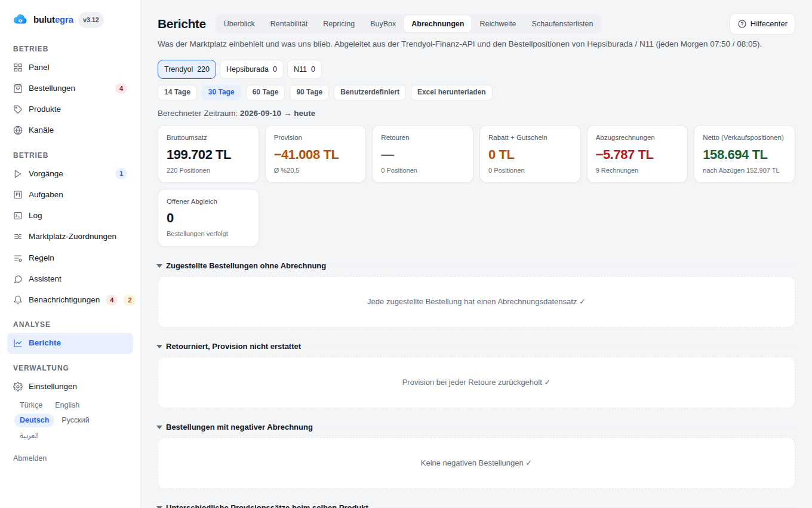812x508 pixels.
Task: Select the 30 Tage period
Action: tap(222, 92)
